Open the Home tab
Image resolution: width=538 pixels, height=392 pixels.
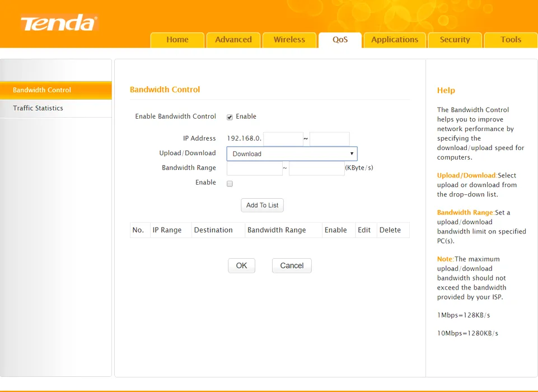(177, 40)
